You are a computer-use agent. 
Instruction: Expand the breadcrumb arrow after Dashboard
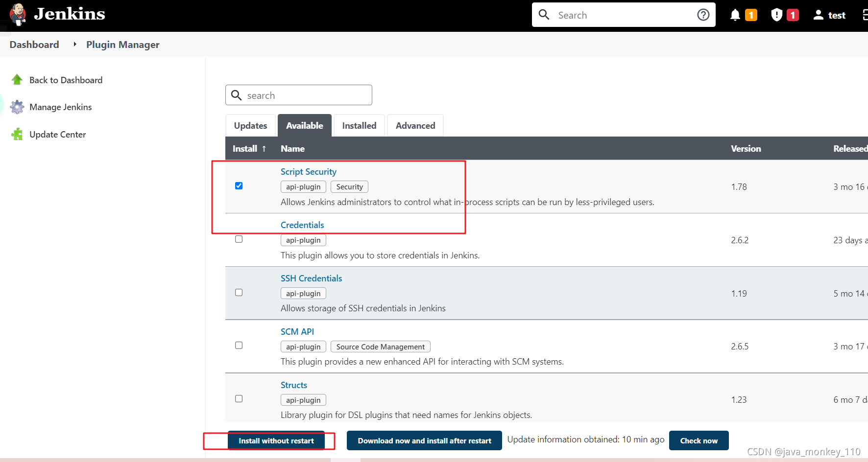point(75,45)
